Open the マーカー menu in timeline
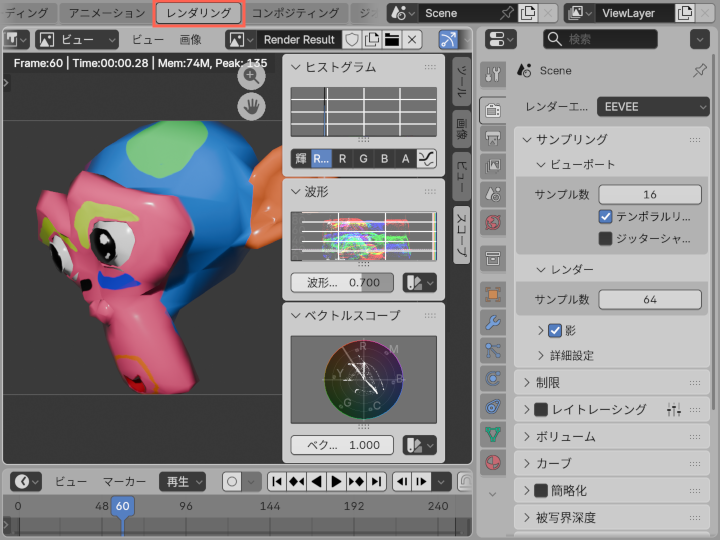Viewport: 720px width, 540px height. [x=124, y=482]
